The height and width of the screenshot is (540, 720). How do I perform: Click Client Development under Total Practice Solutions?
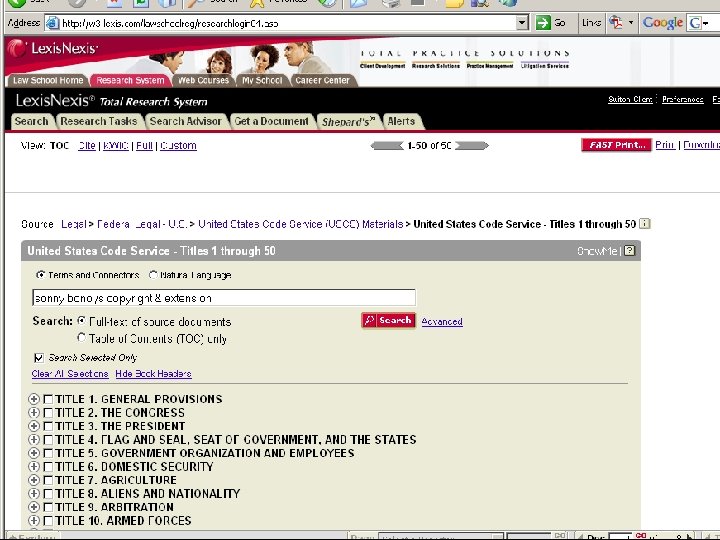coord(382,66)
